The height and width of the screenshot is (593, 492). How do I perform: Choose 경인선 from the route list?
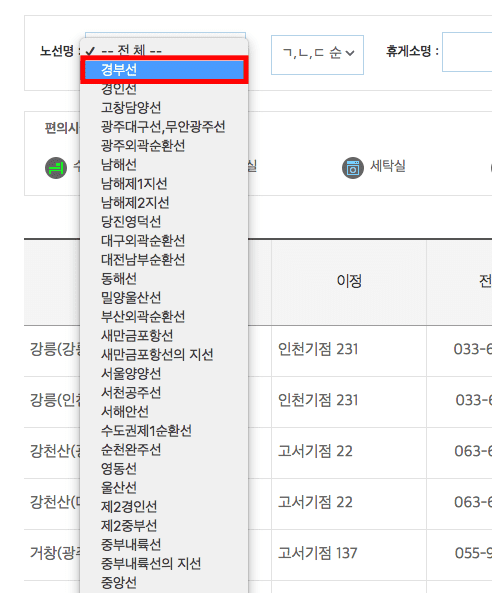point(164,89)
